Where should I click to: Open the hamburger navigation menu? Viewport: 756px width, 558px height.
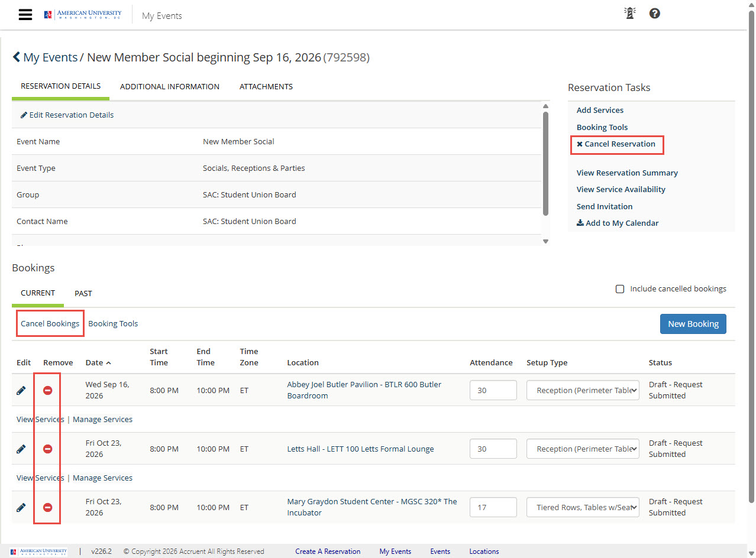click(25, 15)
